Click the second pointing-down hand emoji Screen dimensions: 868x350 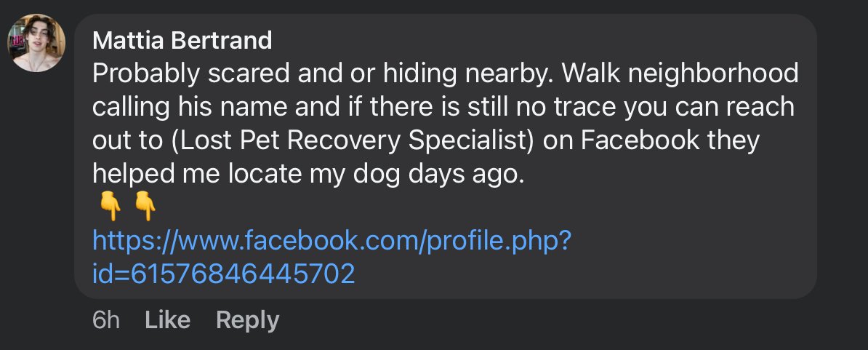click(x=145, y=207)
